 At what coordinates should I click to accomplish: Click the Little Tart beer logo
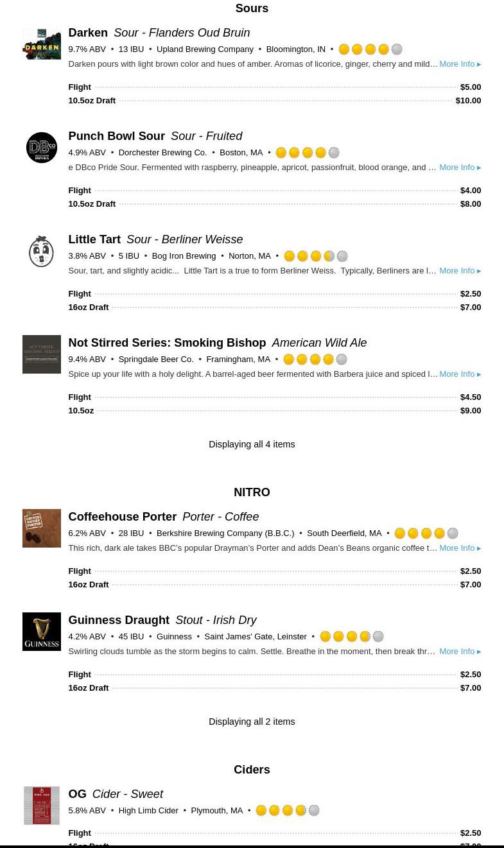42,251
